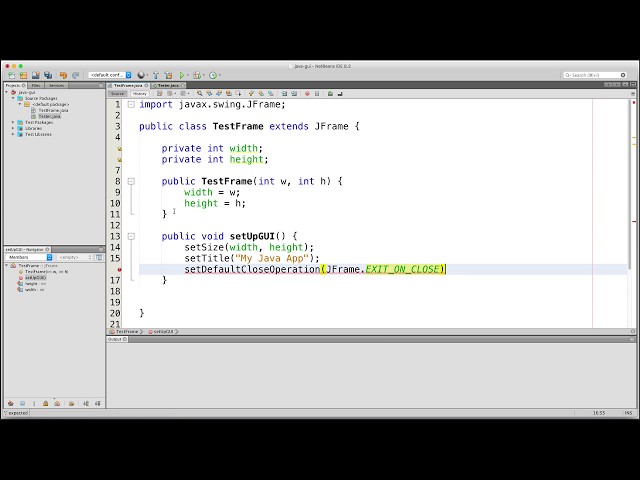Click the Stop Macro Recording icon
Image resolution: width=640 pixels, height=480 pixels.
(317, 94)
